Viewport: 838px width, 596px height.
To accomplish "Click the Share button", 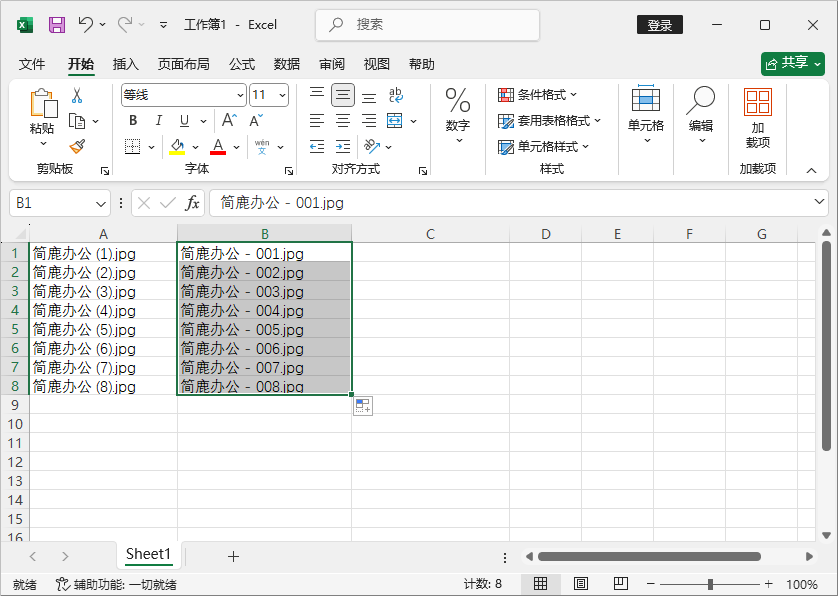I will pos(793,63).
